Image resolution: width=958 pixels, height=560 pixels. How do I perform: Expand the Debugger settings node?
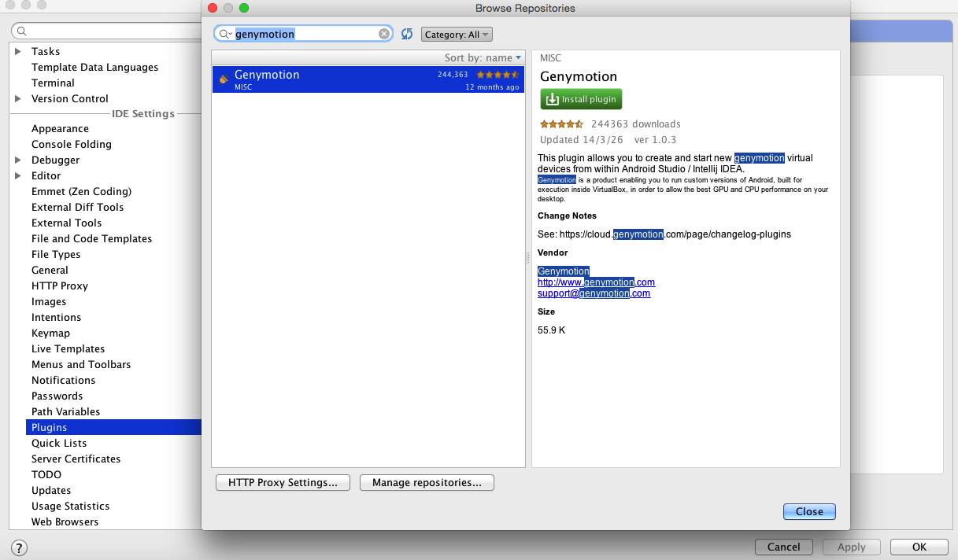pos(18,160)
